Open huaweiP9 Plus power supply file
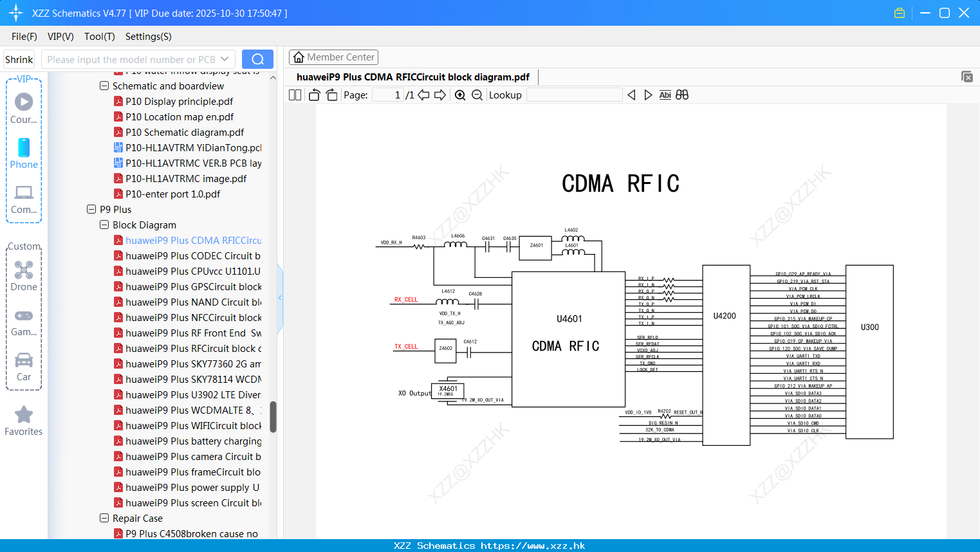Viewport: 980px width, 552px height. [x=187, y=487]
